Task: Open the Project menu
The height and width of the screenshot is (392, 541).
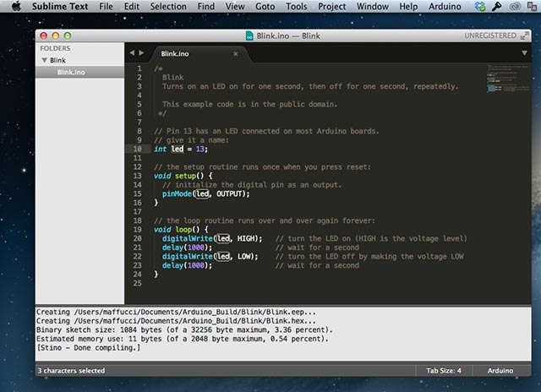Action: tap(332, 7)
